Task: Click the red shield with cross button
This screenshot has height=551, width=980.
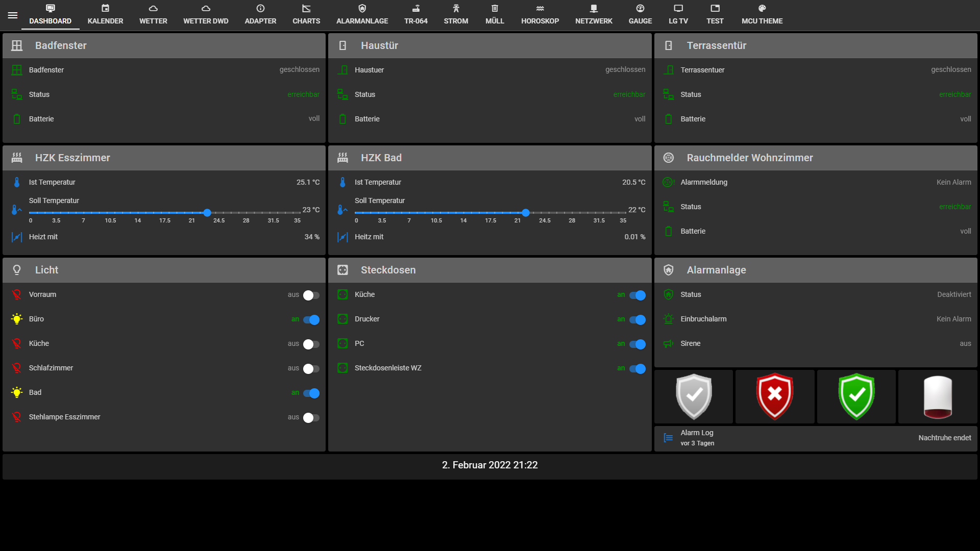Action: tap(775, 396)
